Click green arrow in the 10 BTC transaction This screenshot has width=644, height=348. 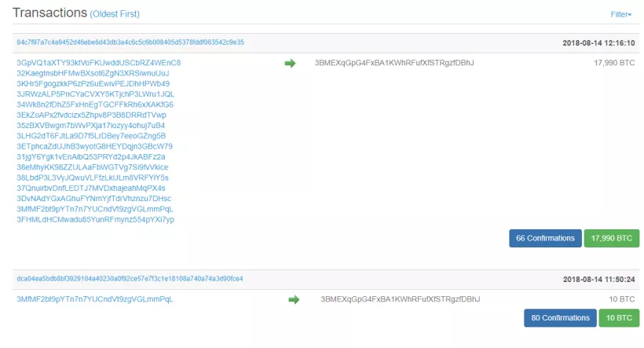pos(294,299)
